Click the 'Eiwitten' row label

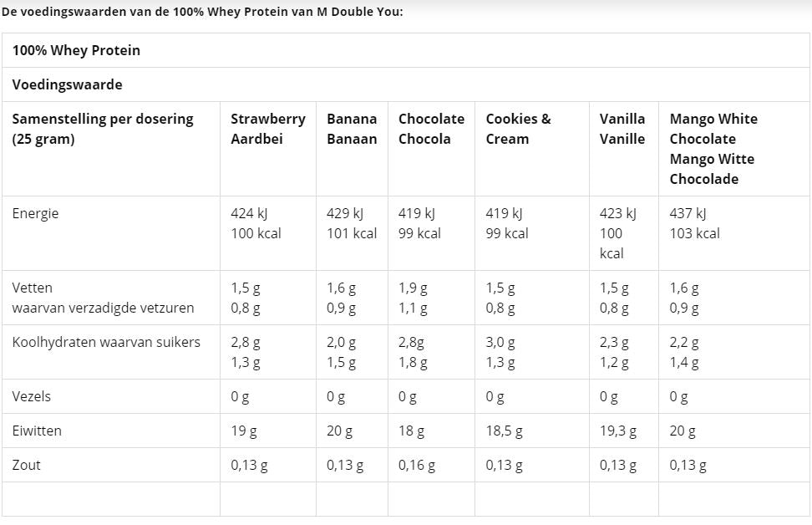37,431
